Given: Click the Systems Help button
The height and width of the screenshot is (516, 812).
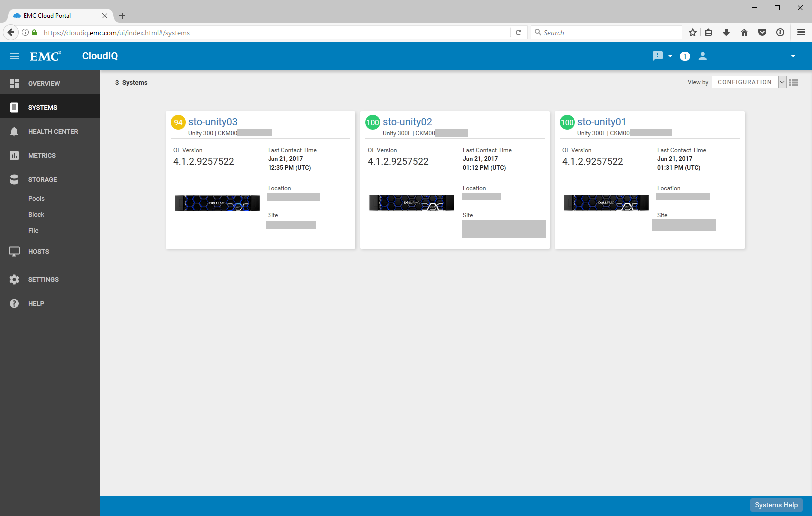Looking at the screenshot, I should (776, 505).
